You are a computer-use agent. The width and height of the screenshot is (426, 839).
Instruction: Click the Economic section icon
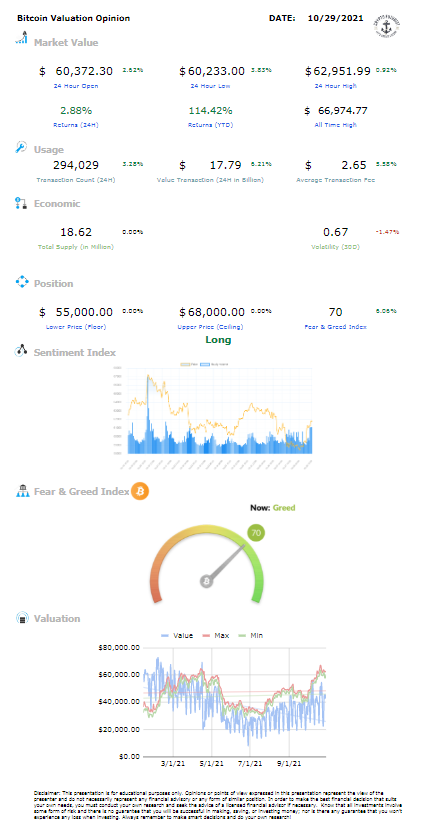click(21, 203)
